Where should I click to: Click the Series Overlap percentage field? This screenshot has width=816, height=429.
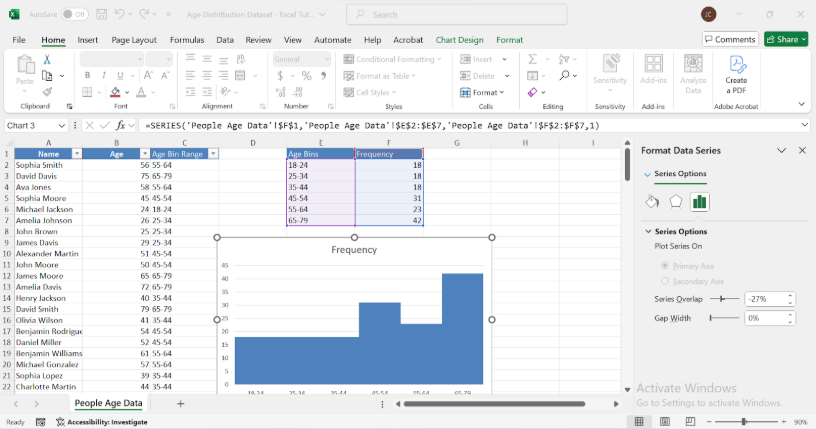tap(765, 299)
